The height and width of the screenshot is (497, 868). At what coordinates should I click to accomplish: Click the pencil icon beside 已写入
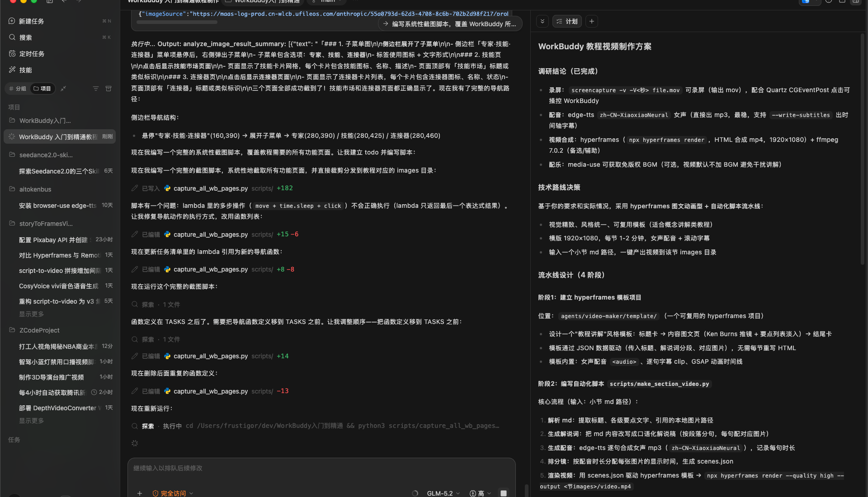tap(135, 188)
